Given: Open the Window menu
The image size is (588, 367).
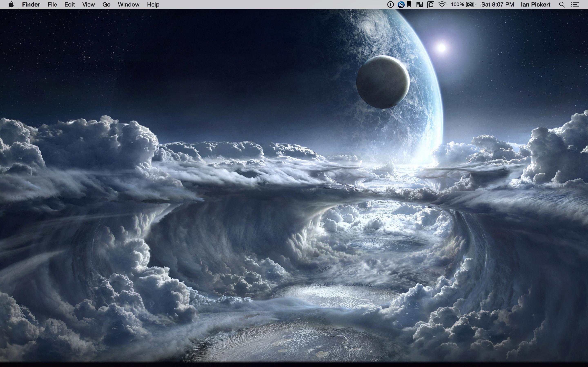Looking at the screenshot, I should click(129, 4).
